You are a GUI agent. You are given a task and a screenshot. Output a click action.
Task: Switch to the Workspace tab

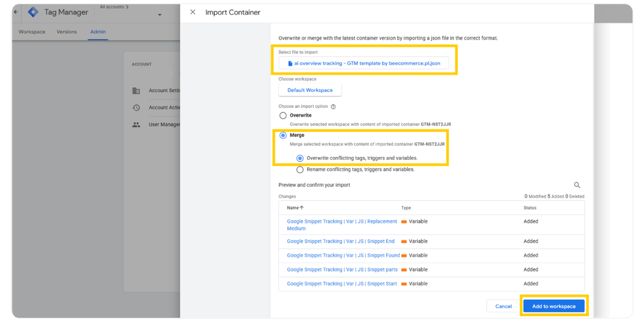(32, 32)
